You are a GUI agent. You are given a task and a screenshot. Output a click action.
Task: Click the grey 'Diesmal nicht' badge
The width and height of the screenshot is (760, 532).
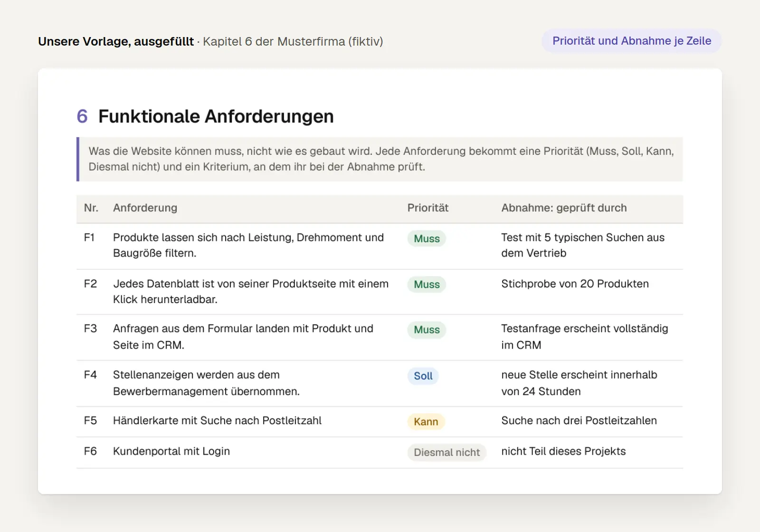pos(446,452)
